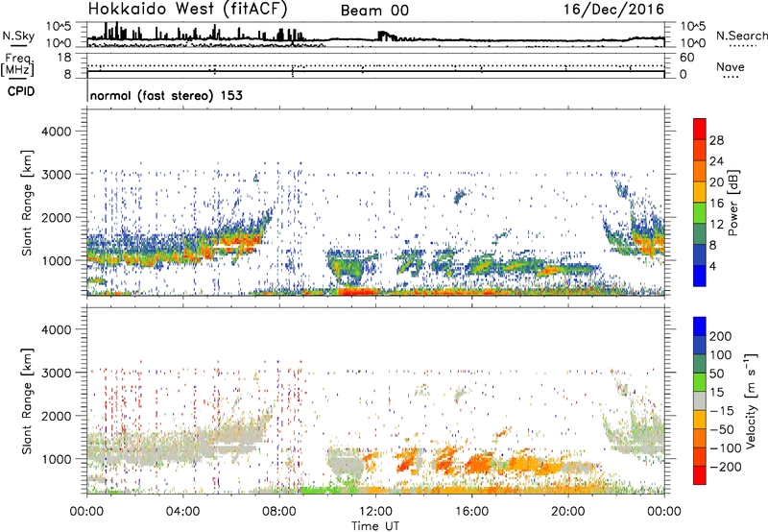Click the 'Freq. [MHz]' axis label
This screenshot has height=532, width=768.
pos(17,64)
